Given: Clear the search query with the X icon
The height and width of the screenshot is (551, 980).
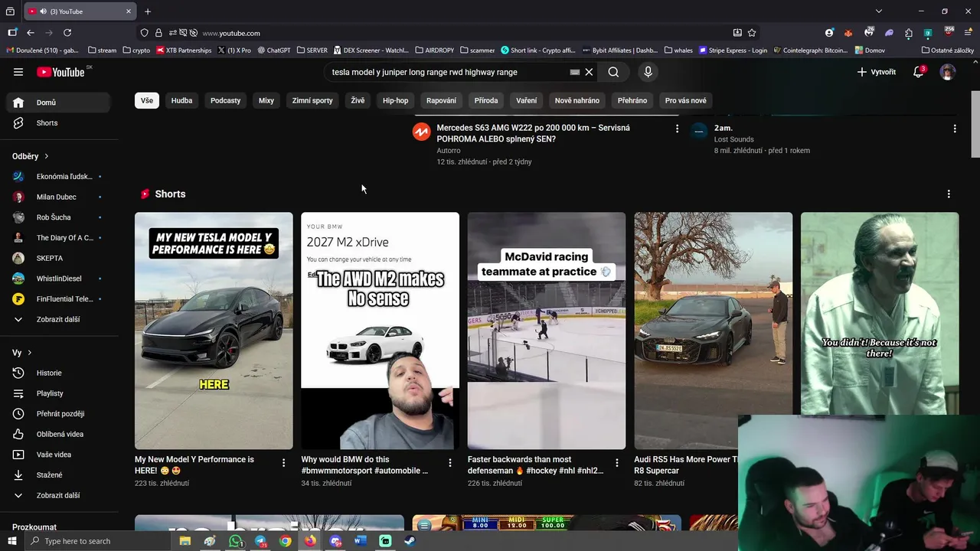Looking at the screenshot, I should [589, 72].
